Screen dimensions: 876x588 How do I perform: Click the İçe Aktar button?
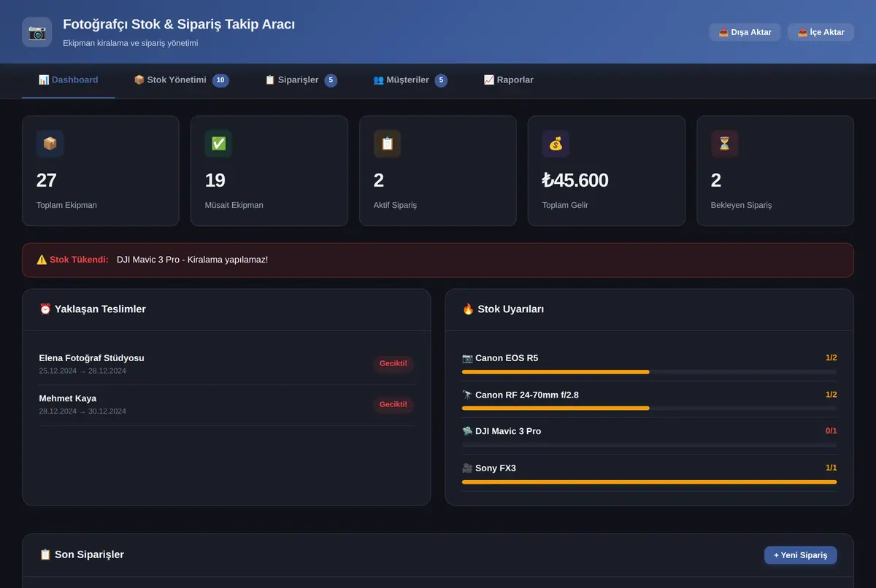tap(821, 32)
